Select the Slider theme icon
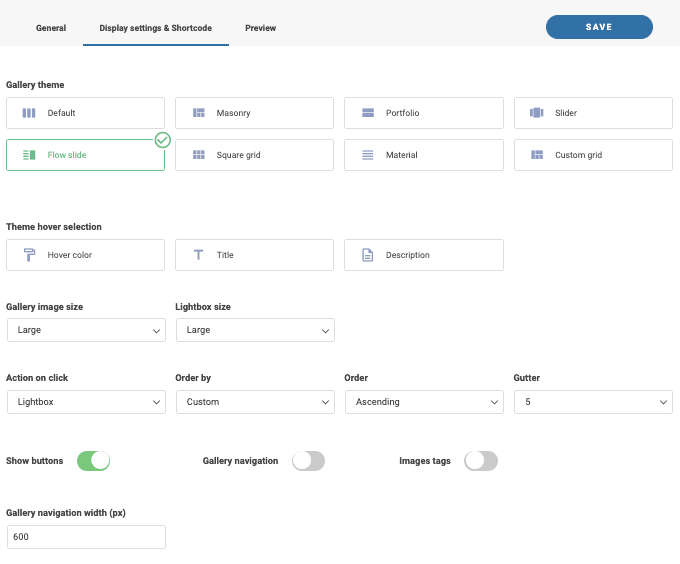680x564 pixels. coord(537,113)
